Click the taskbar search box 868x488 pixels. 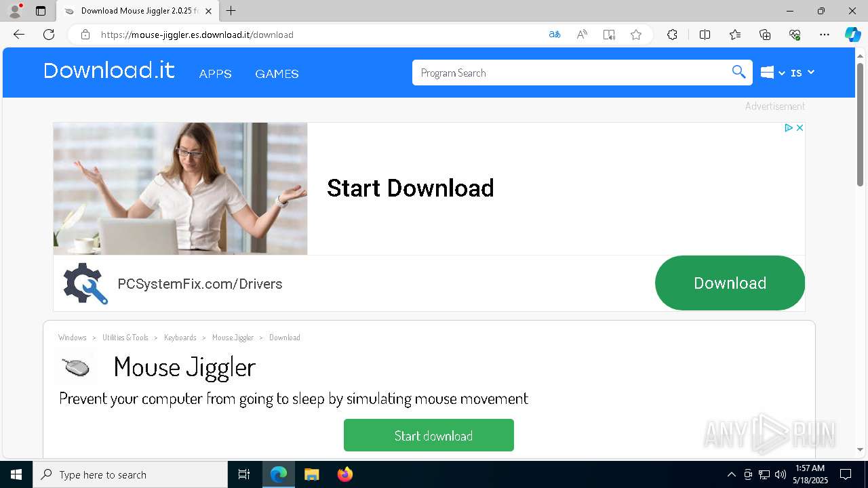click(x=130, y=474)
